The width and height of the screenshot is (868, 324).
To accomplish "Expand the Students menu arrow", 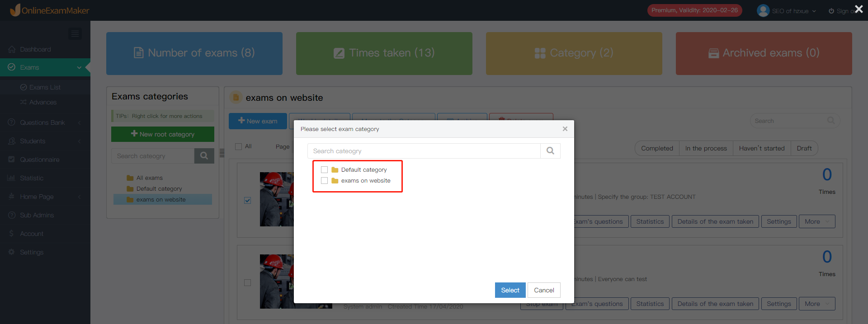I will [x=80, y=141].
